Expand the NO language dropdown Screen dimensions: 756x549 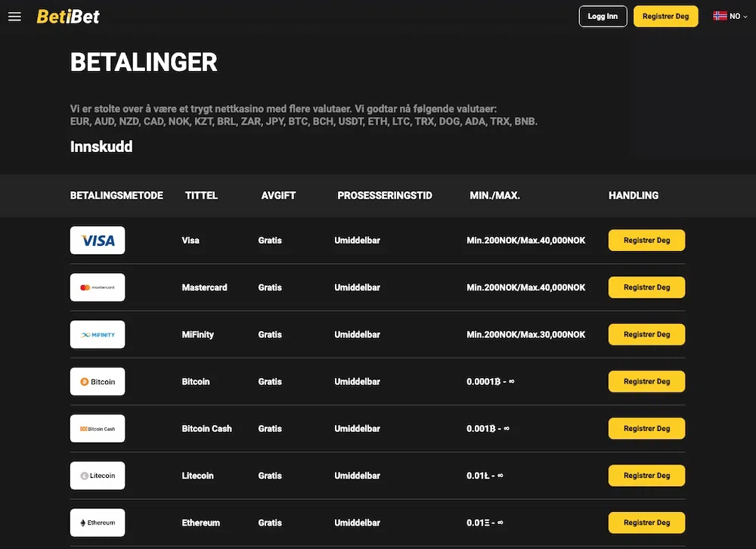click(737, 17)
